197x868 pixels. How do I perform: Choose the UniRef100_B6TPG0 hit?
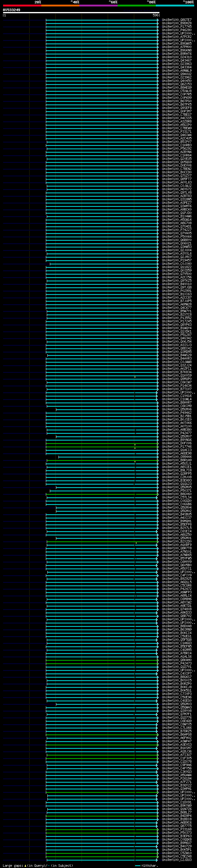pos(176,101)
